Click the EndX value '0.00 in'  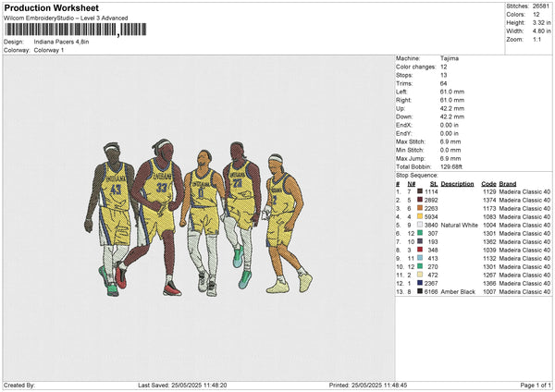coord(450,125)
